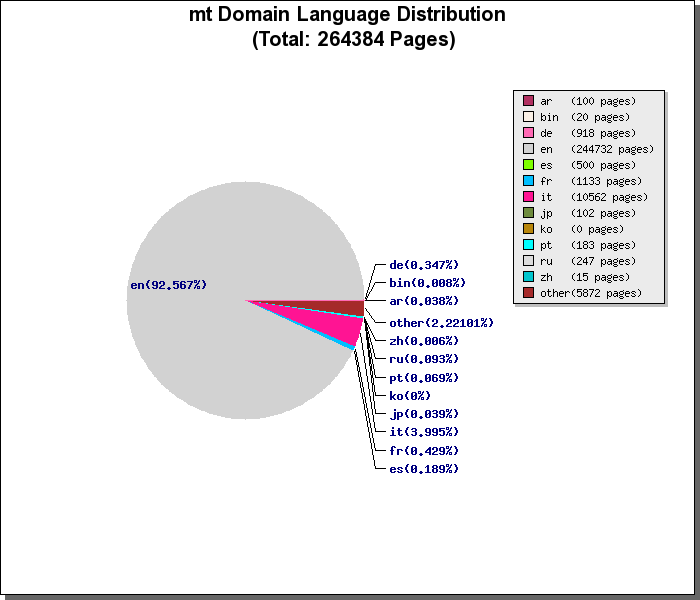700x600 pixels.
Task: Click the pie label 'zh(0.006%)'
Action: click(x=424, y=341)
